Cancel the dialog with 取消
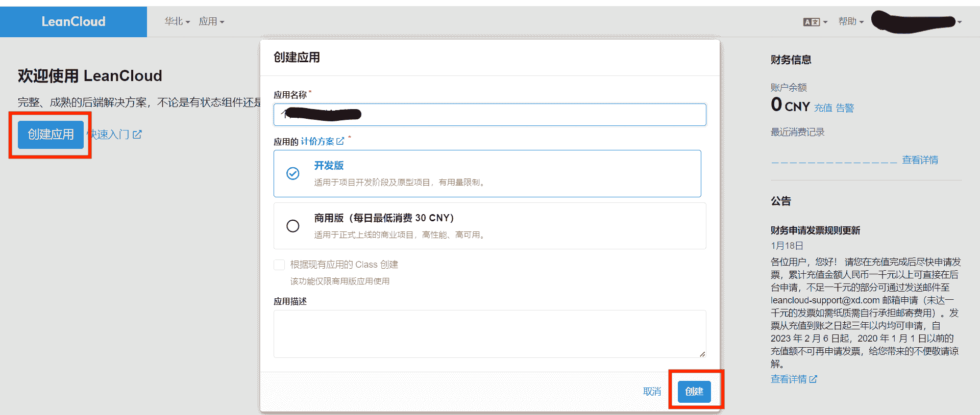Viewport: 980px width, 415px height. click(652, 392)
